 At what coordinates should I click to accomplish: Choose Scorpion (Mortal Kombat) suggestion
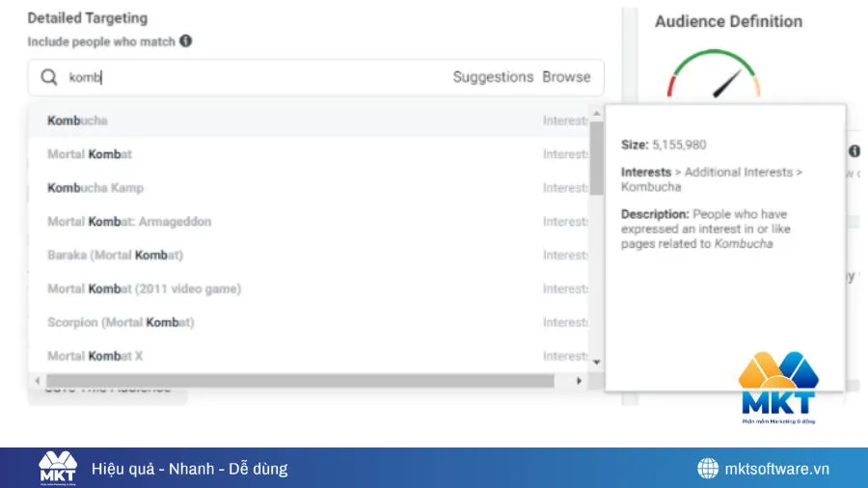(121, 322)
